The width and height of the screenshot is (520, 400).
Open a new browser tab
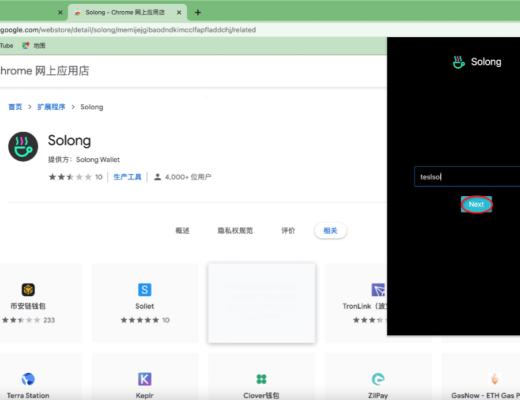[198, 13]
